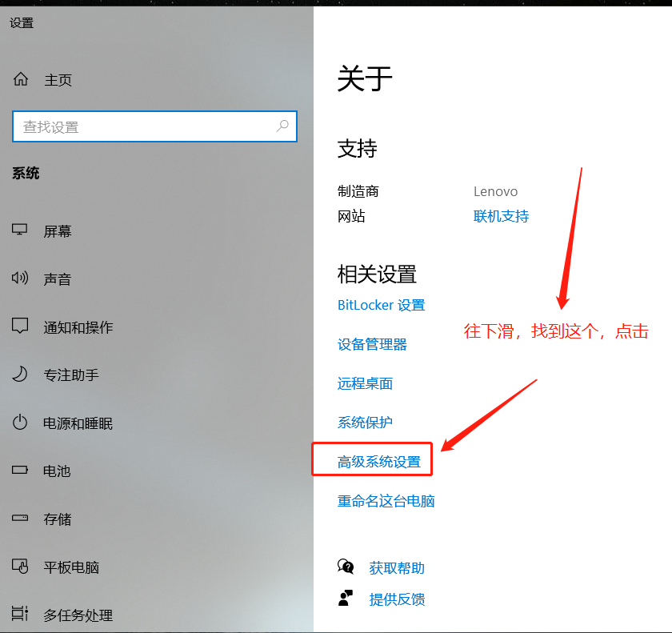Open Tablet (平板电脑) settings page
The image size is (672, 633).
pyautogui.click(x=70, y=567)
